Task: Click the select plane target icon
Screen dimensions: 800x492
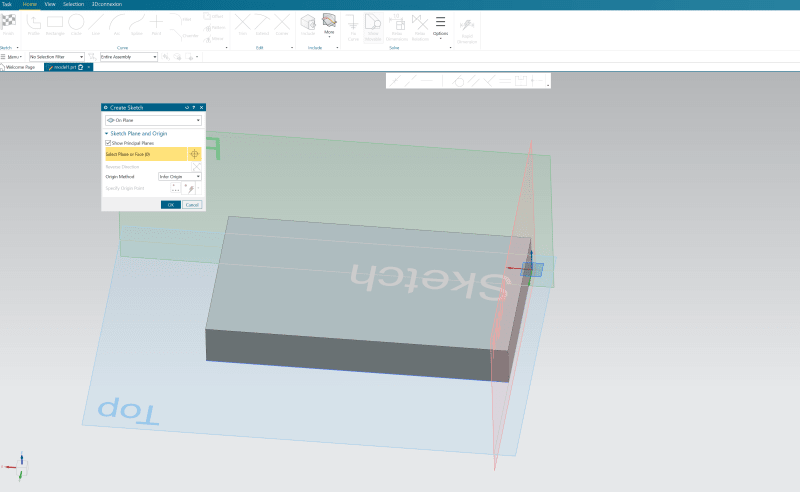Action: [194, 154]
